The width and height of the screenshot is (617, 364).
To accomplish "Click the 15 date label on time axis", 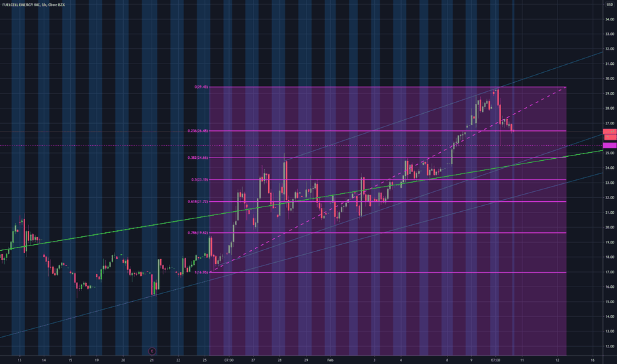I will [70, 360].
